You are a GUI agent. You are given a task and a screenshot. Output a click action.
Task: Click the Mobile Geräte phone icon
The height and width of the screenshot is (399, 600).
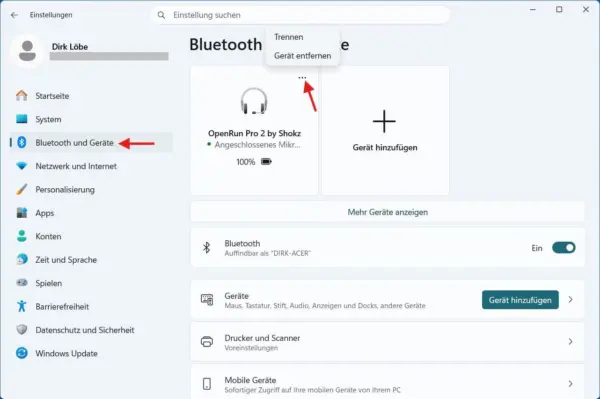tap(207, 384)
